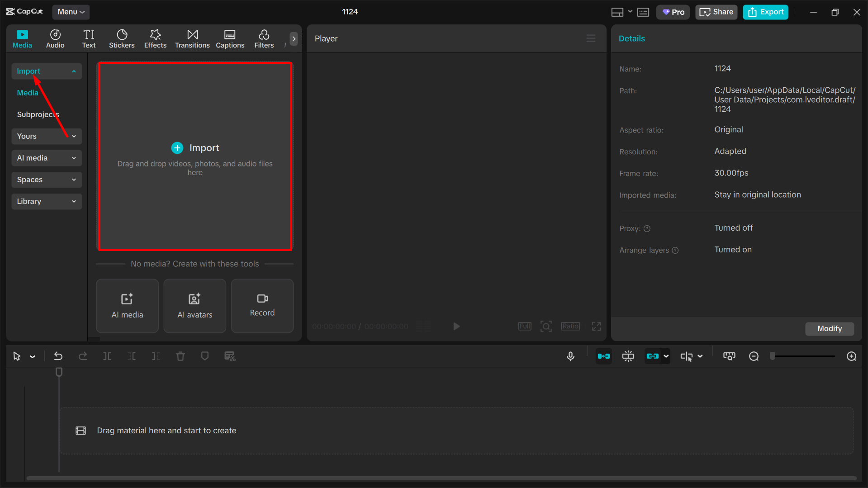The width and height of the screenshot is (868, 488).
Task: Click the Modify button in Details panel
Action: click(829, 329)
